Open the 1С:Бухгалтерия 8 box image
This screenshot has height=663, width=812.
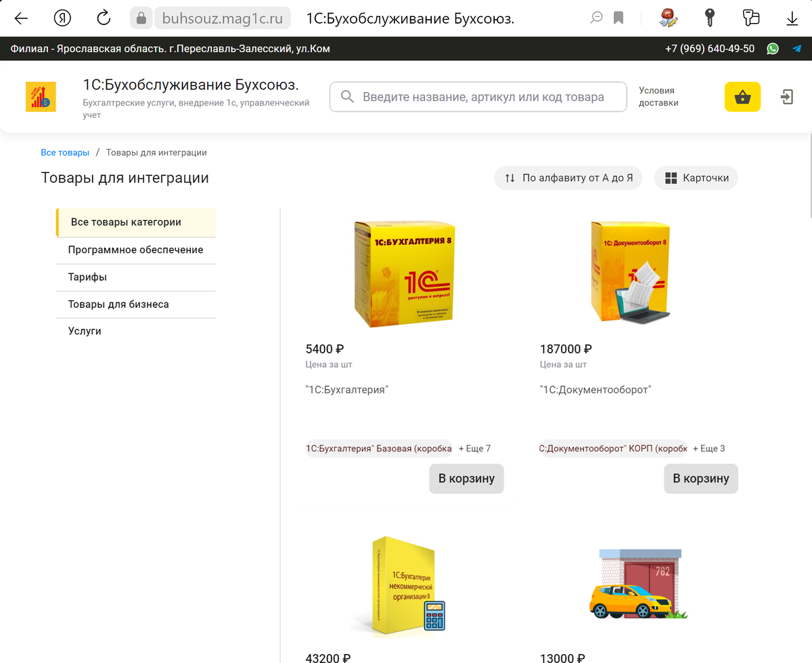coord(405,275)
